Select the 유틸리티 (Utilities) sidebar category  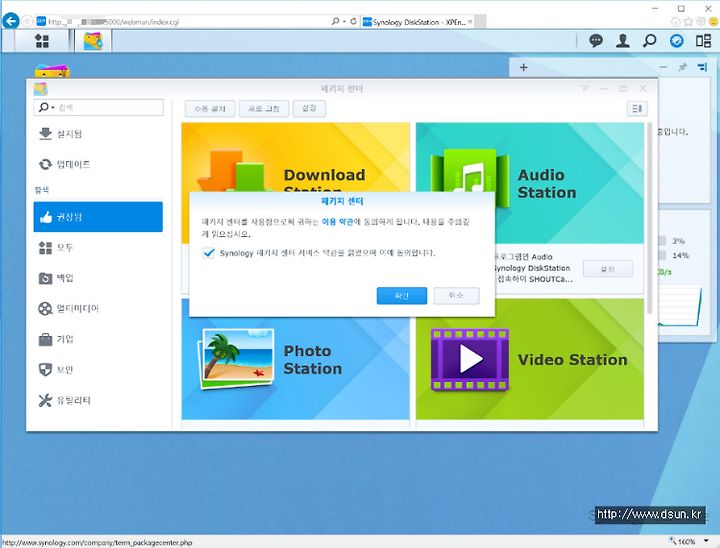(x=98, y=400)
